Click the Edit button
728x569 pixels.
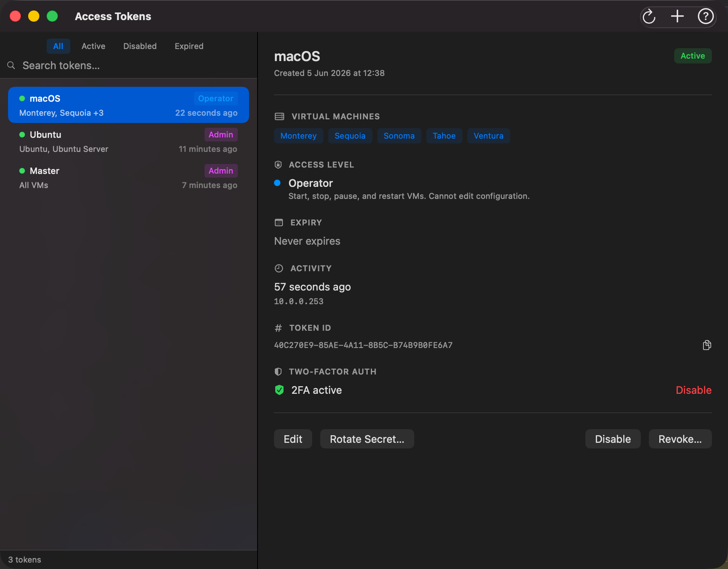point(293,439)
